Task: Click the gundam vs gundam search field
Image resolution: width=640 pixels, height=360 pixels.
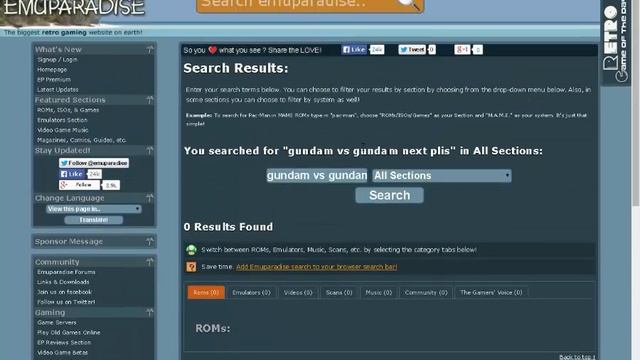Action: point(317,176)
